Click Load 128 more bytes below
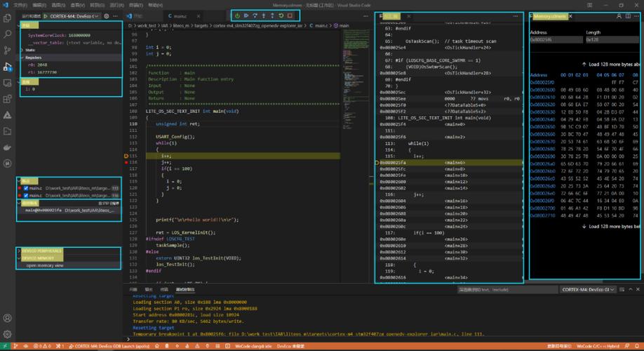 [x=611, y=227]
